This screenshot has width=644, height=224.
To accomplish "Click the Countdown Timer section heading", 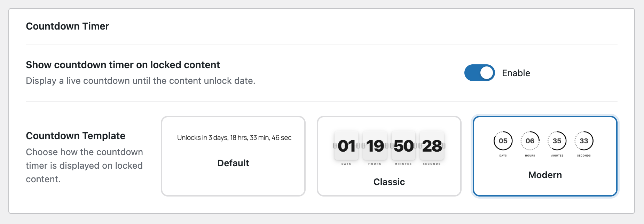I will (x=67, y=26).
